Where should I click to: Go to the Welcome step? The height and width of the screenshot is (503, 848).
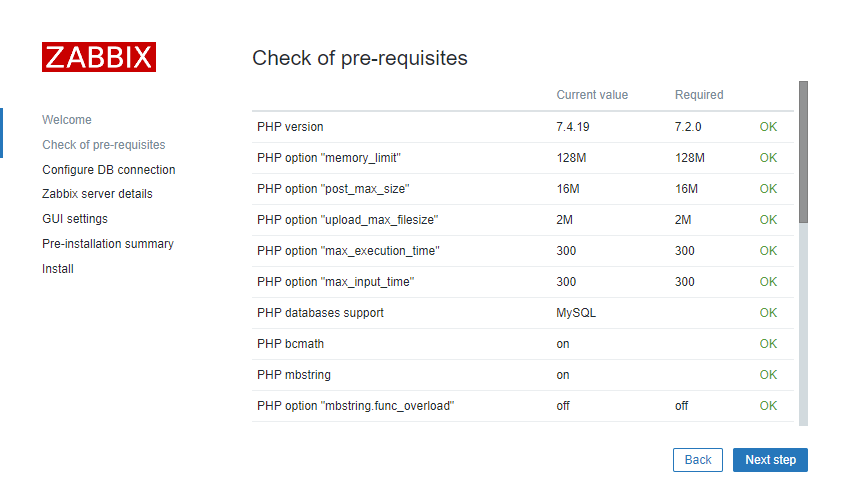tap(67, 120)
